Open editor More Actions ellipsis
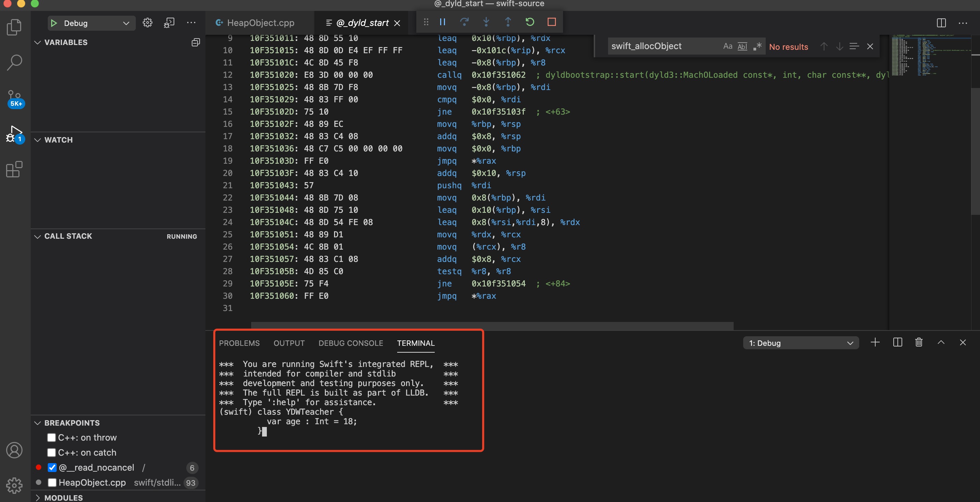 pyautogui.click(x=963, y=23)
